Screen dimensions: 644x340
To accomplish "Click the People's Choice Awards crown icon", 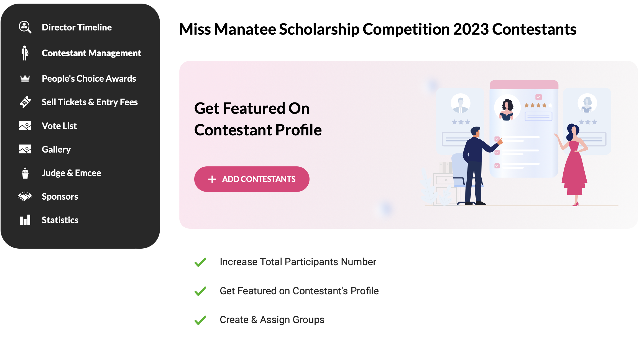I will (25, 79).
